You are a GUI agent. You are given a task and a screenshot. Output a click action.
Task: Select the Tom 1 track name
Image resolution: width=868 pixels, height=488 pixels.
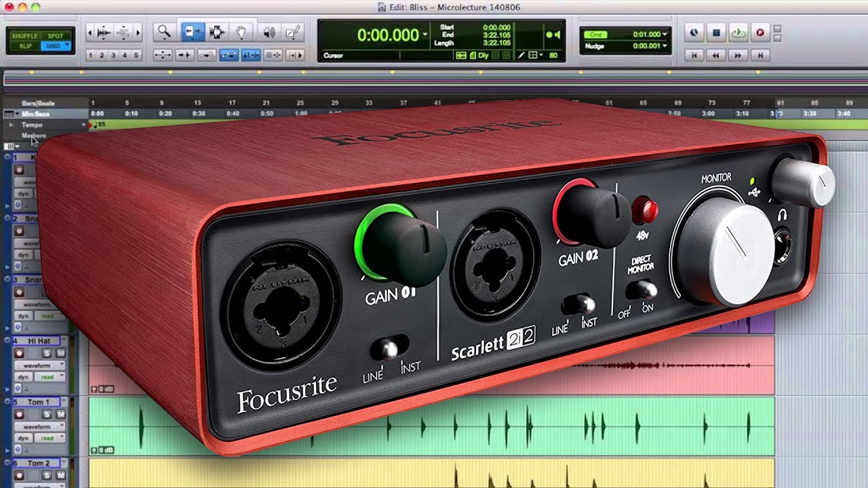[37, 402]
